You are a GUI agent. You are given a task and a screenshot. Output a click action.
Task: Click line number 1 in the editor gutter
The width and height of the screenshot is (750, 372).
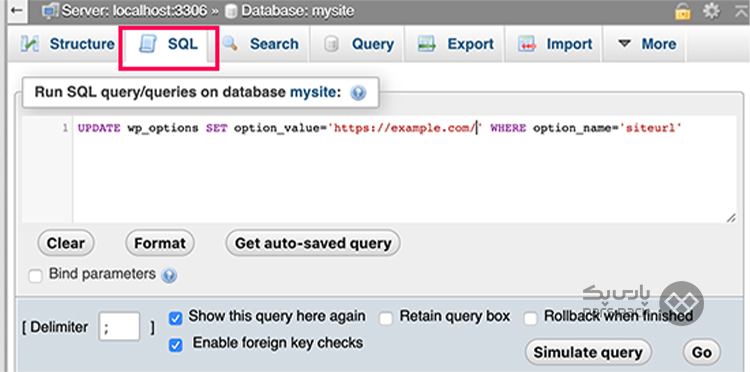pos(65,128)
